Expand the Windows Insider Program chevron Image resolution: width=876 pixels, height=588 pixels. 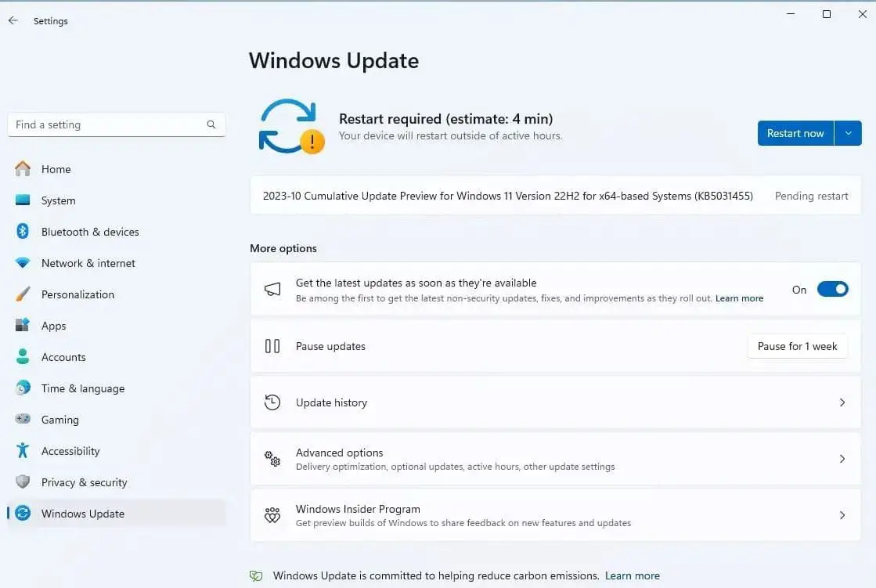[842, 515]
